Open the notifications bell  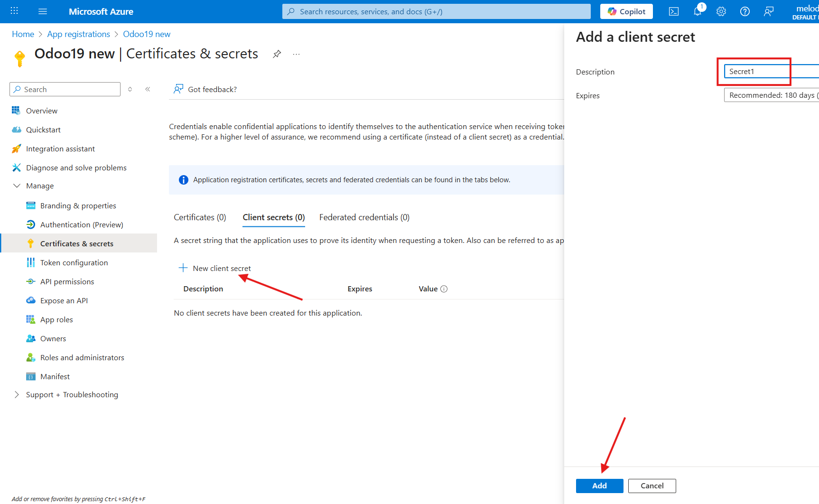click(x=697, y=12)
